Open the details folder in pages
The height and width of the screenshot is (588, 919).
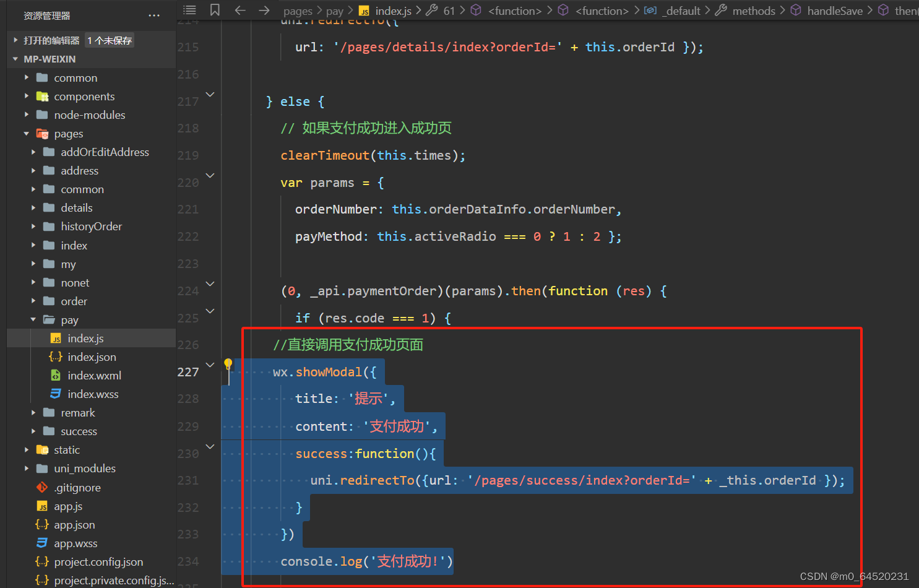point(77,208)
